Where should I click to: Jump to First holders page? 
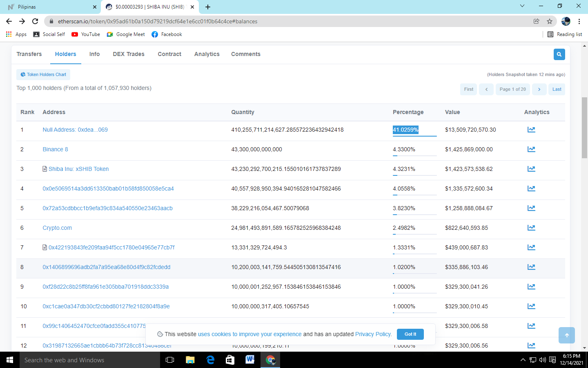(x=469, y=89)
